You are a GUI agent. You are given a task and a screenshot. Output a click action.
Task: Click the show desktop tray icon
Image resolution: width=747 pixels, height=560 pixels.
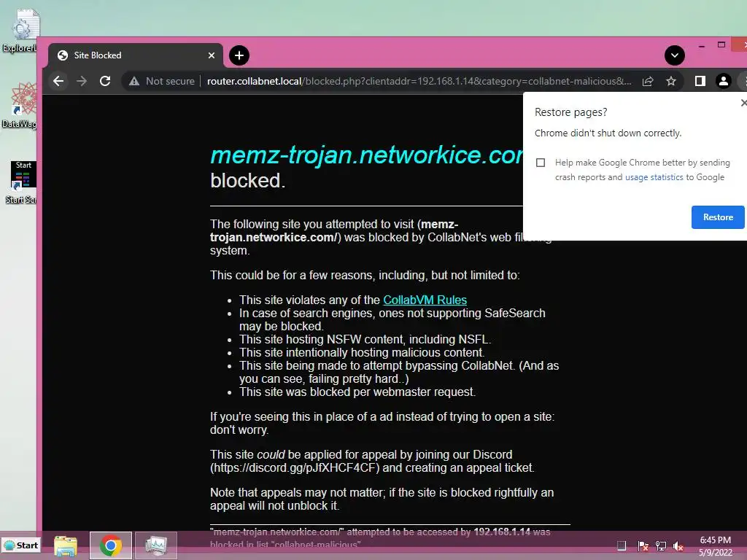coord(622,545)
